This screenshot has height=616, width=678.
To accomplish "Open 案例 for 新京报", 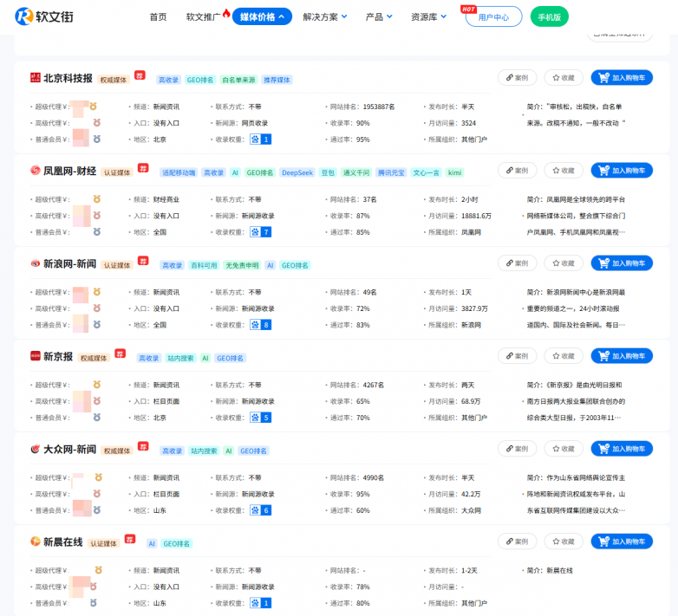I will pyautogui.click(x=517, y=356).
